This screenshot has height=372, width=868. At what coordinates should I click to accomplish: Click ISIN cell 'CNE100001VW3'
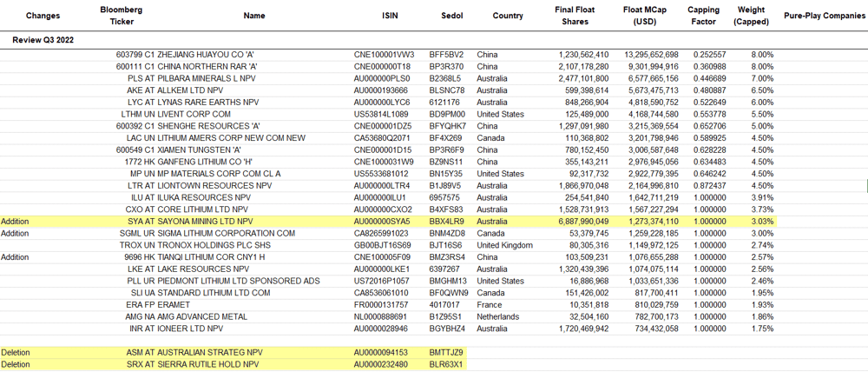tap(385, 55)
